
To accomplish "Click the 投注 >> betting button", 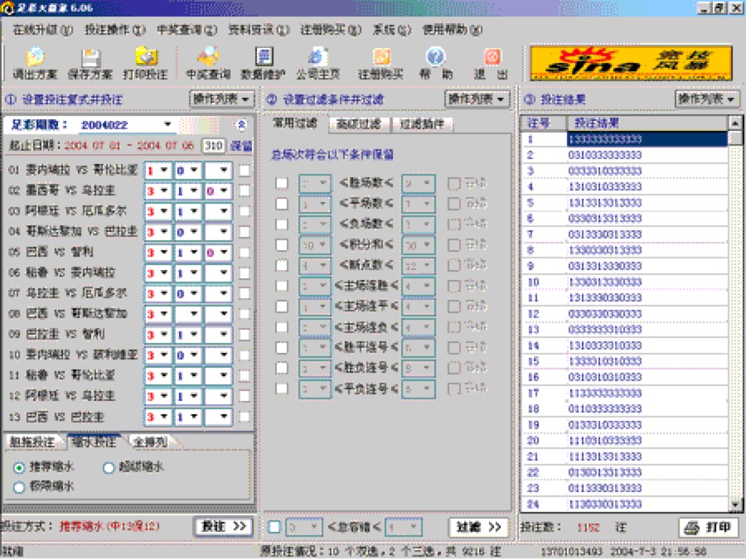I will pyautogui.click(x=225, y=526).
